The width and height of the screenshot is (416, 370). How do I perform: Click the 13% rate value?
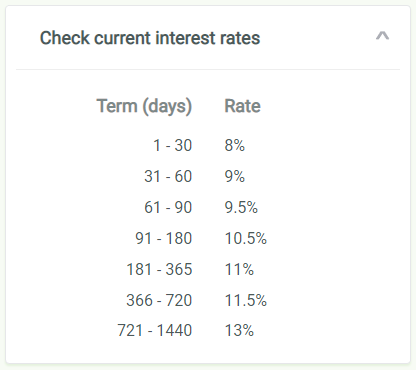[x=239, y=331]
